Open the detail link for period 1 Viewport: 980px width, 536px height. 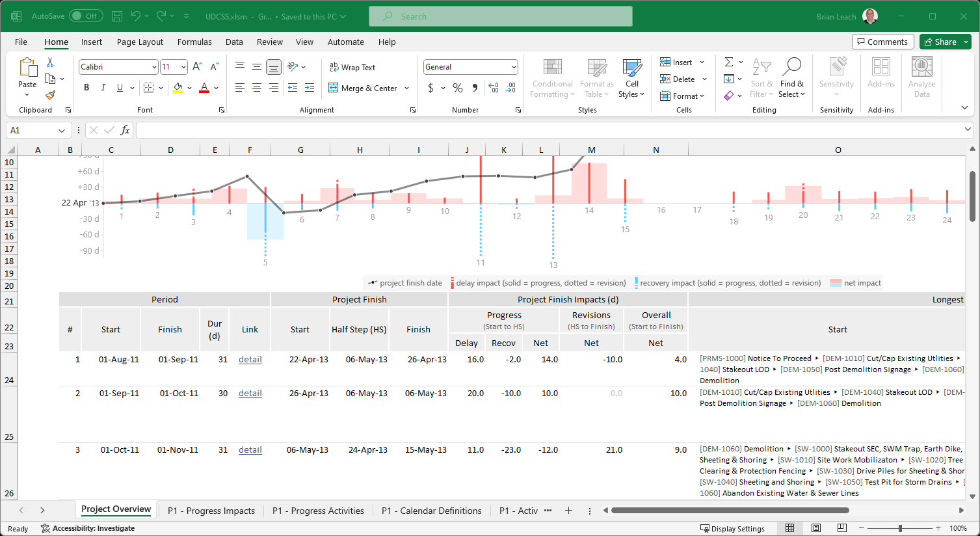coord(250,359)
